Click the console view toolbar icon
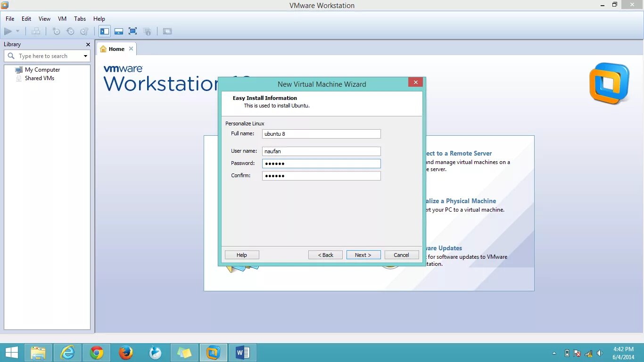Image resolution: width=644 pixels, height=362 pixels. tap(167, 32)
